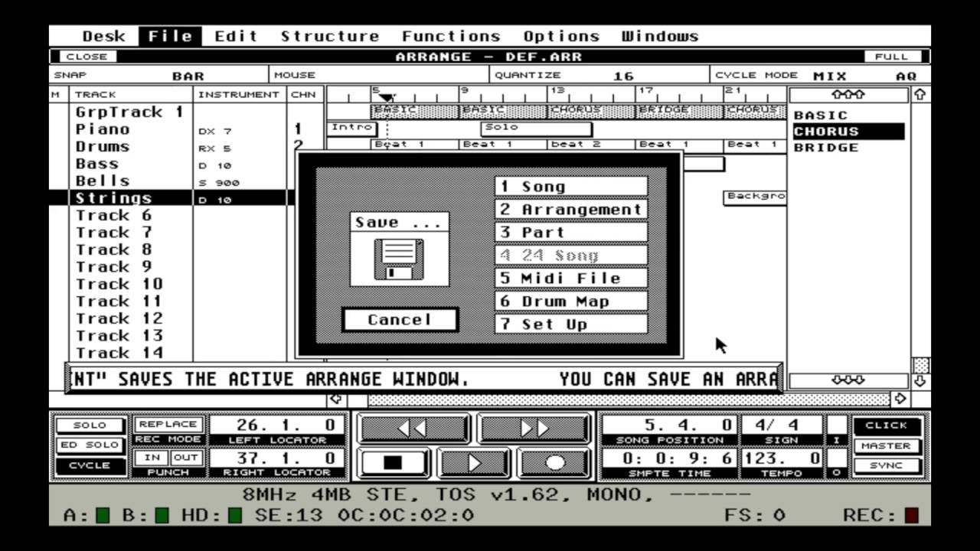Open the Structure menu
Viewport: 980px width, 551px height.
click(329, 36)
